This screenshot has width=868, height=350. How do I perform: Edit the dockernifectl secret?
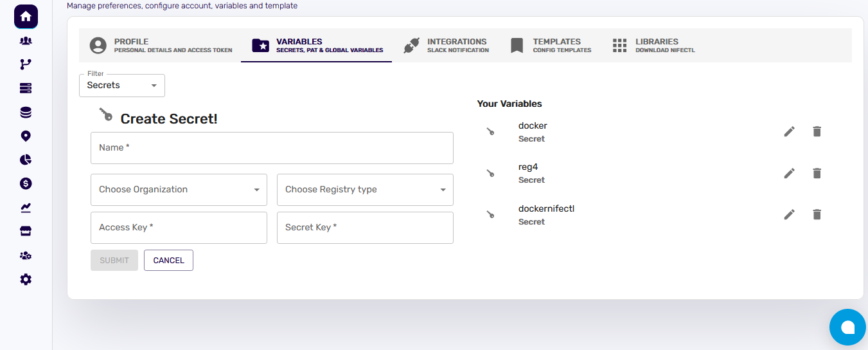(790, 214)
